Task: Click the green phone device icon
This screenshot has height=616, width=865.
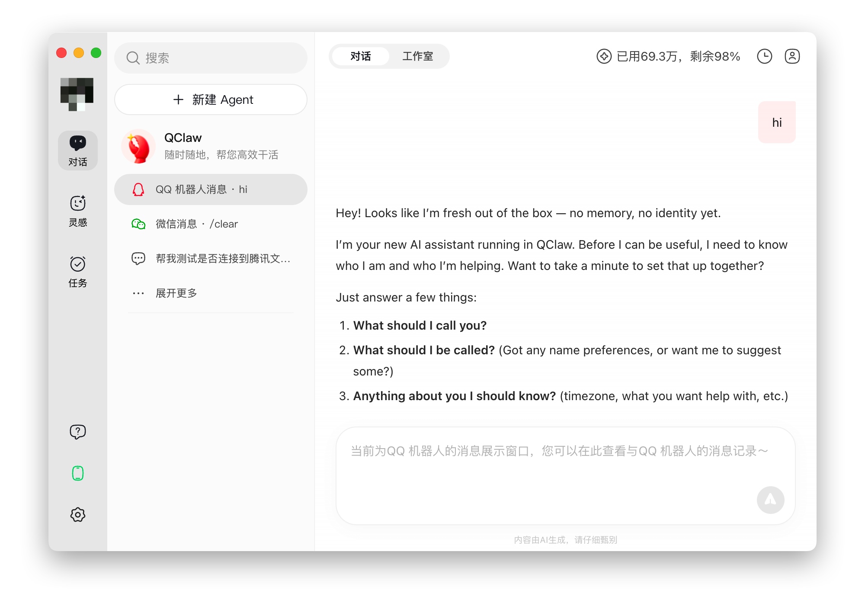Action: 78,473
